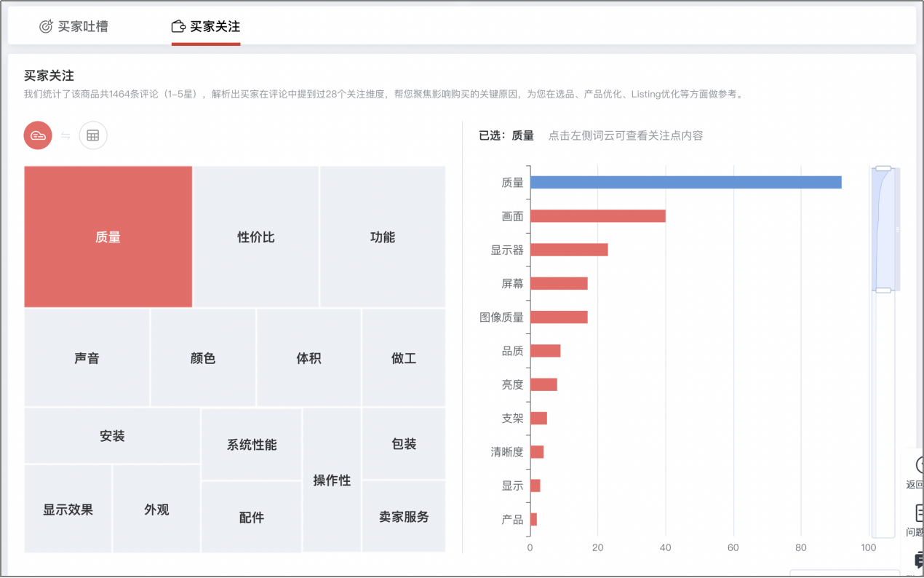
Task: Switch to the word cloud view icon
Action: (x=38, y=135)
